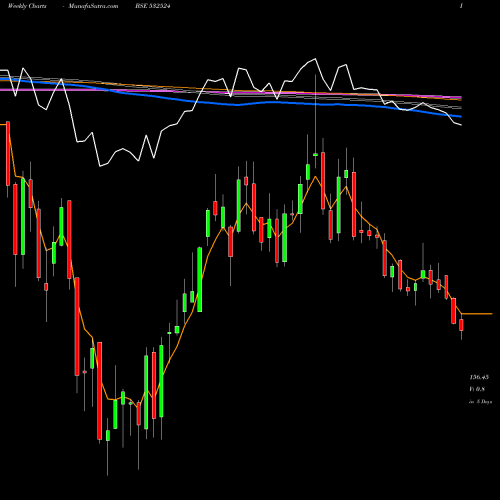Viewport: 500px width, 500px height.
Task: Click the "V: 0.8" volume value
Action: click(477, 389)
